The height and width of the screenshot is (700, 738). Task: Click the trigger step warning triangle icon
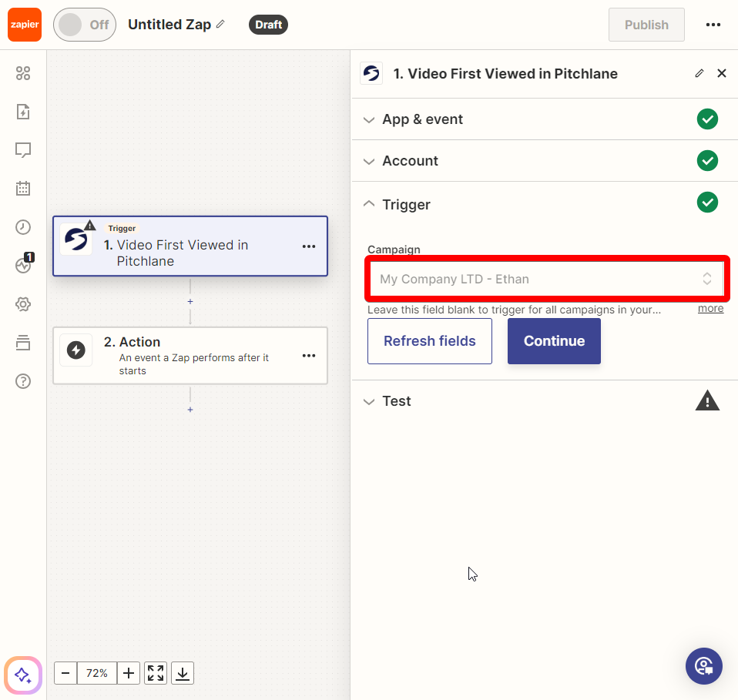point(90,226)
